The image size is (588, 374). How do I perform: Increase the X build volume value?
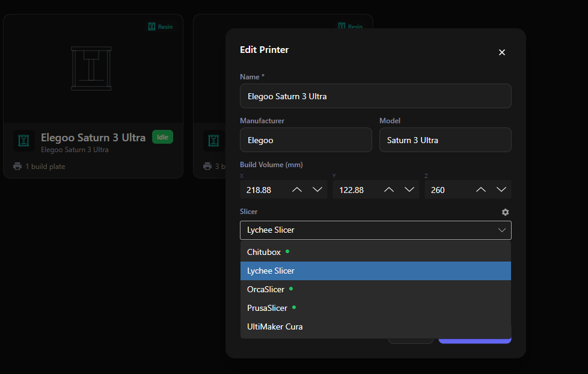(x=296, y=190)
